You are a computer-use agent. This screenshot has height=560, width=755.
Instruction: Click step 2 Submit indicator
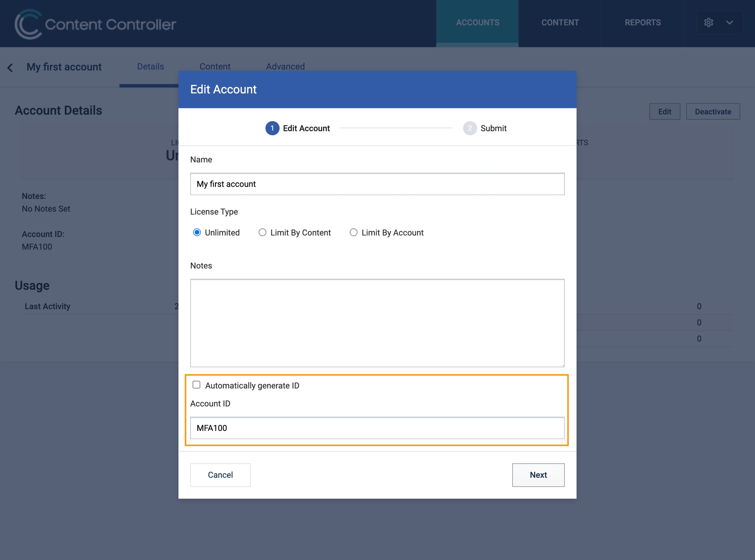(485, 128)
